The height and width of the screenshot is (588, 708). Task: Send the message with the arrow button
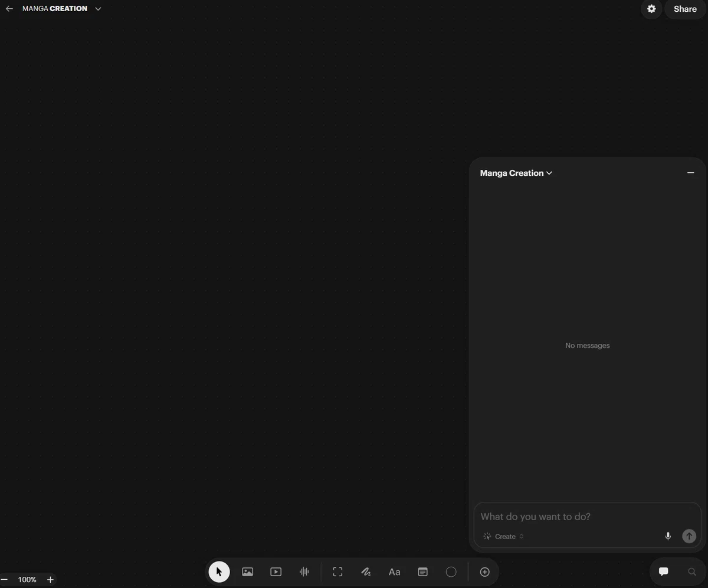[689, 536]
